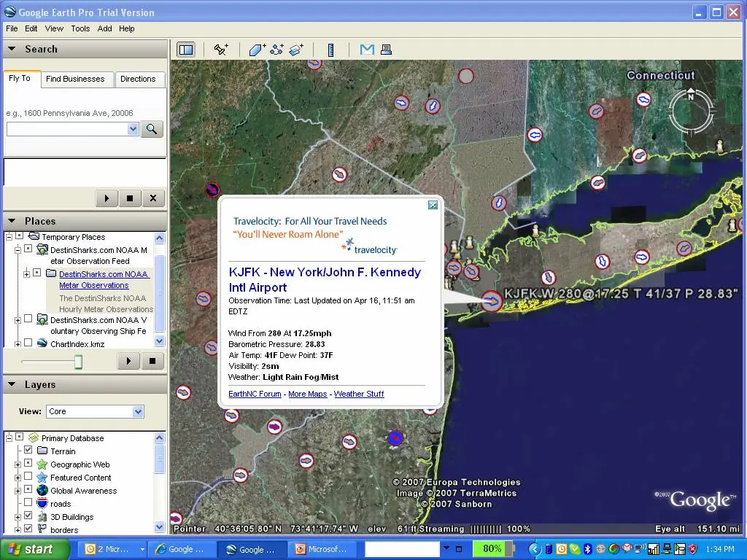Open the Ruler measurement tool
This screenshot has height=560, width=747.
[330, 50]
